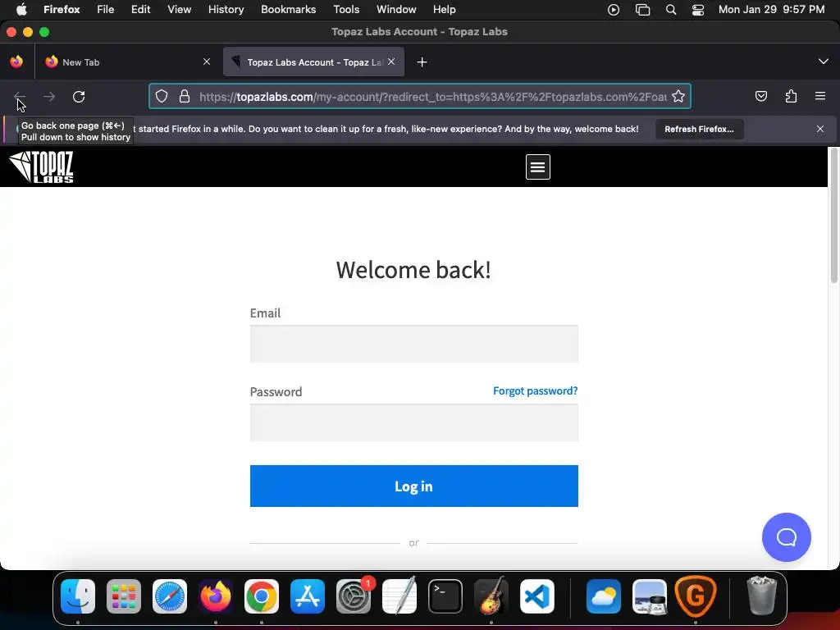Click the blue Log in button

coord(413,486)
